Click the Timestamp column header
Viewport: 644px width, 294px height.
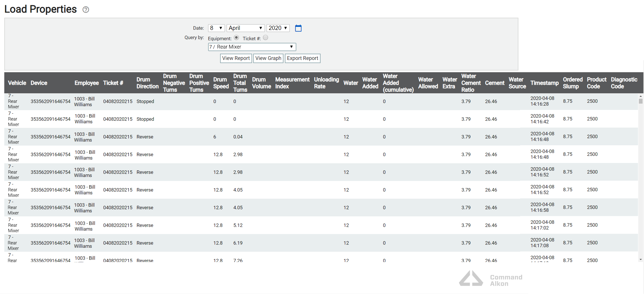[544, 83]
